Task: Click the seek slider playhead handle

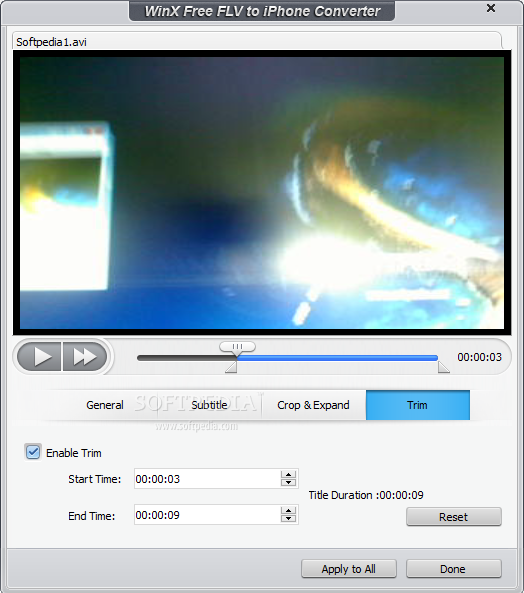Action: [x=237, y=348]
